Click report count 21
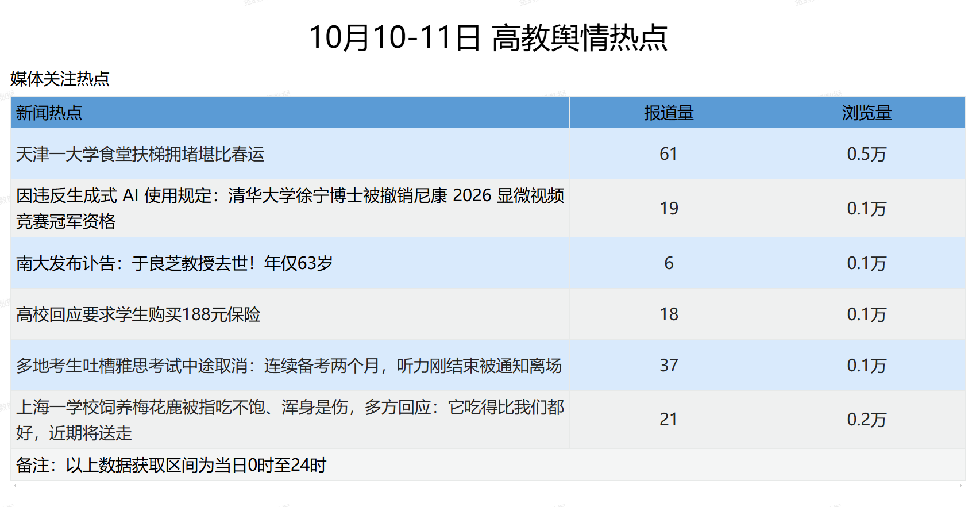The width and height of the screenshot is (980, 507). click(x=669, y=420)
